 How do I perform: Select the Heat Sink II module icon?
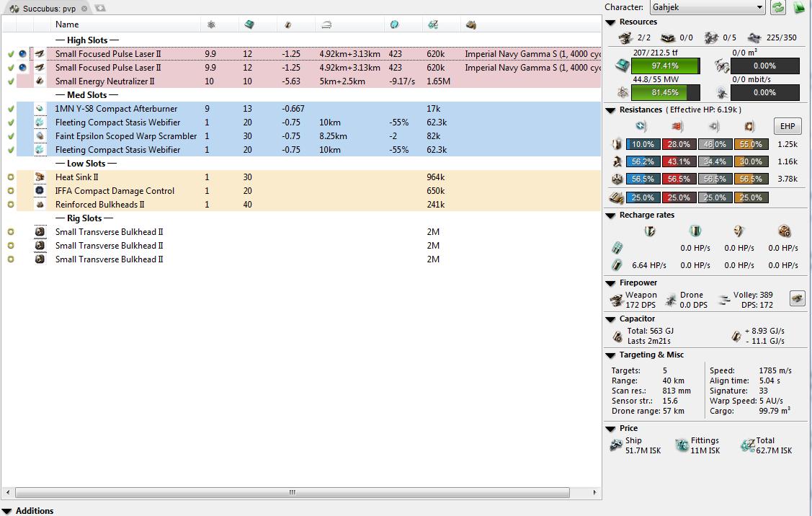point(40,177)
